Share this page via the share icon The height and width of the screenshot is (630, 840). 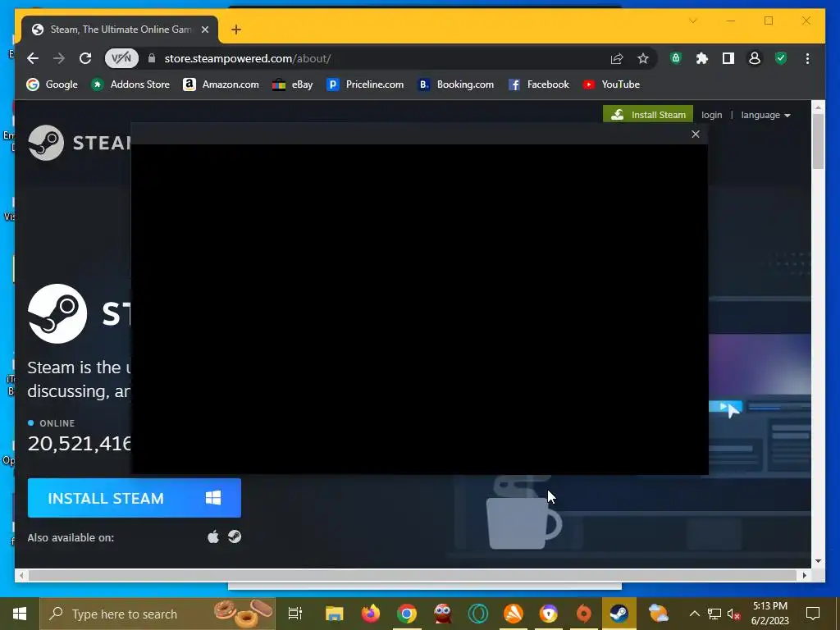[617, 58]
